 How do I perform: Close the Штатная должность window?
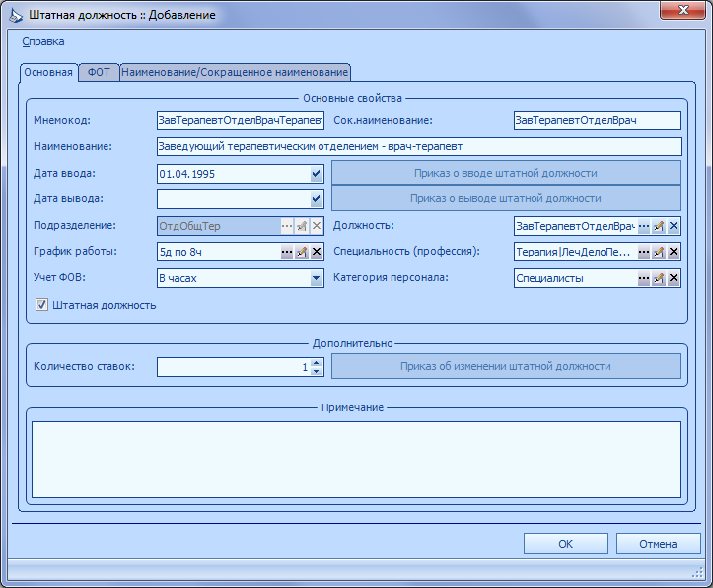[x=682, y=10]
